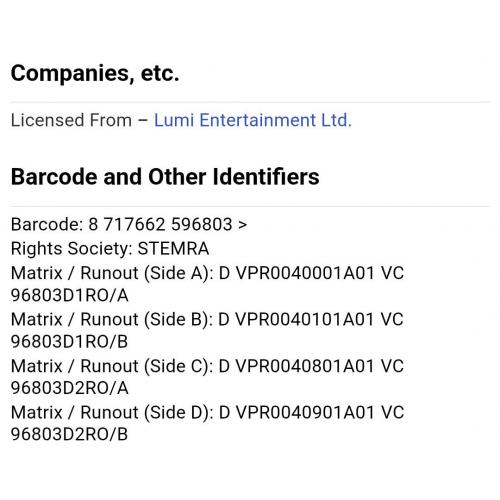
Task: Click the VPR0040901A01 matrix code
Action: pos(305,412)
